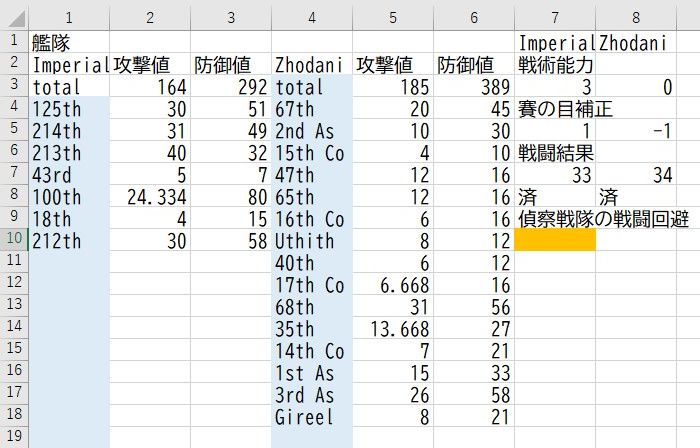Select the 1st As cell

[x=312, y=372]
